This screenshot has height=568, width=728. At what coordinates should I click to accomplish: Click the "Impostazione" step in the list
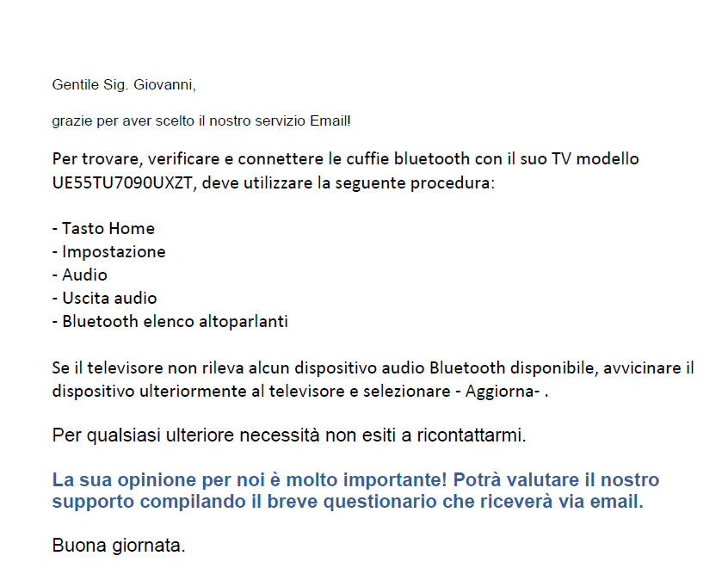tap(108, 251)
